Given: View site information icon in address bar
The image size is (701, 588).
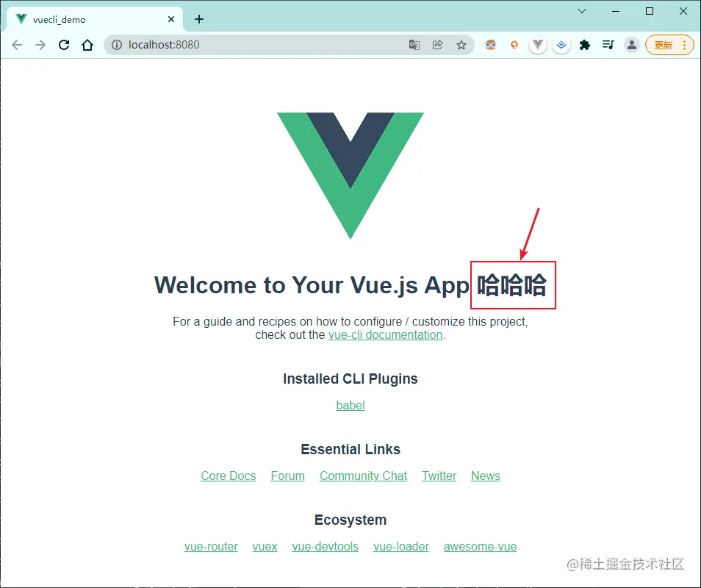Looking at the screenshot, I should (x=117, y=45).
